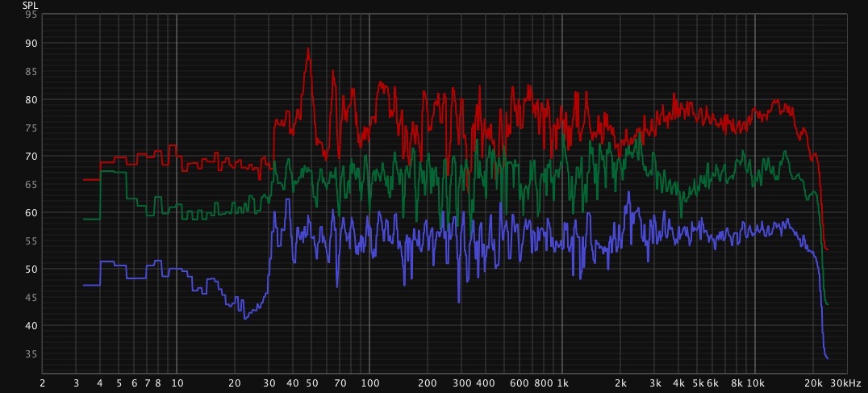
Task: Select the 5k frequency axis label
Action: click(699, 383)
